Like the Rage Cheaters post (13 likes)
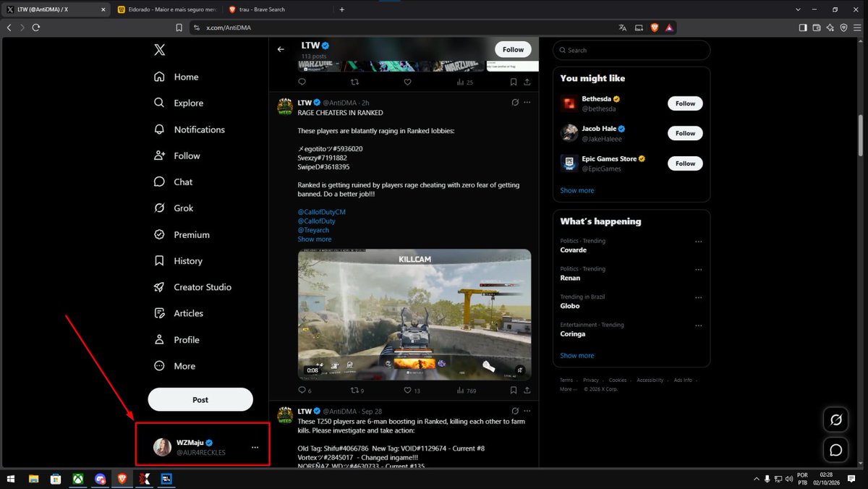Image resolution: width=868 pixels, height=489 pixels. coord(408,390)
